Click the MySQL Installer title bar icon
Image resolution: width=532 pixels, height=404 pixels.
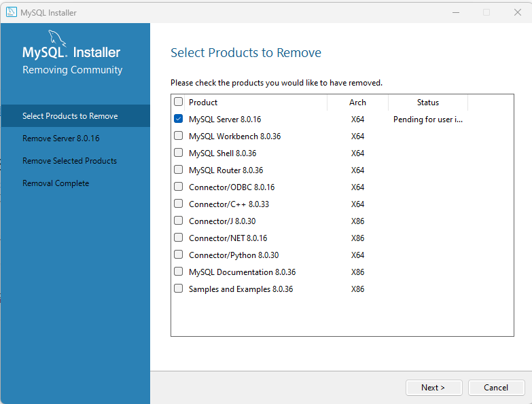[11, 12]
